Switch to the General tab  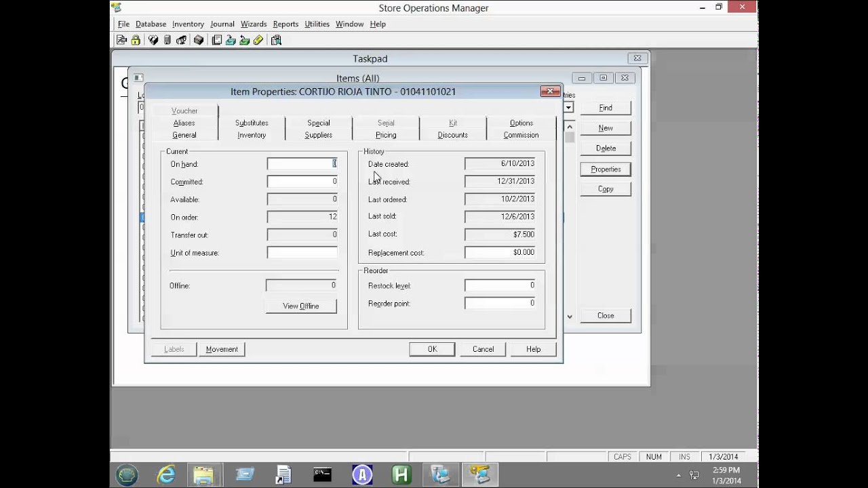tap(184, 135)
